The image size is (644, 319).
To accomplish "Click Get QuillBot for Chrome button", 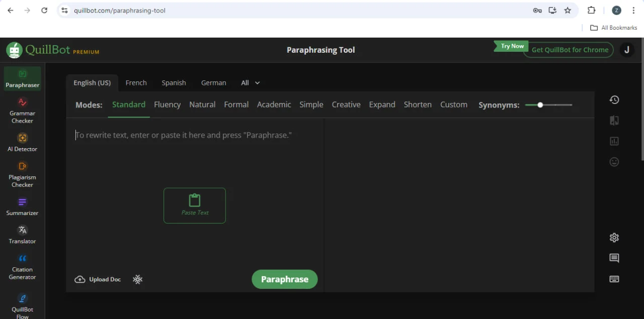I will click(x=570, y=50).
